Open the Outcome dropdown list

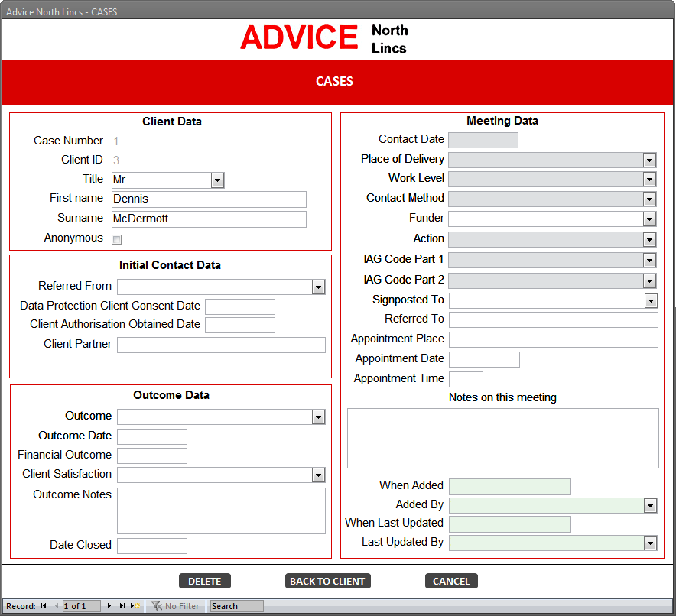[x=319, y=417]
